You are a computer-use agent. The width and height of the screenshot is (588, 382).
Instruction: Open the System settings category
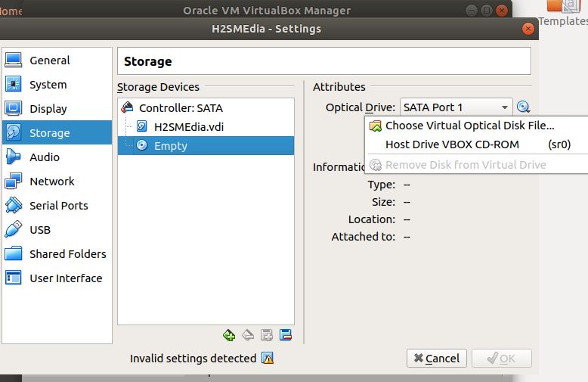(x=57, y=85)
